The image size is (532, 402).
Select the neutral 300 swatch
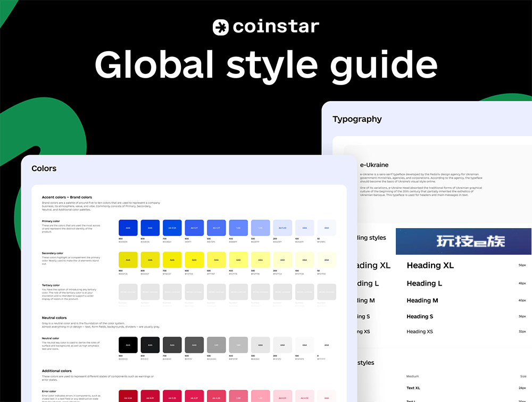[260, 345]
